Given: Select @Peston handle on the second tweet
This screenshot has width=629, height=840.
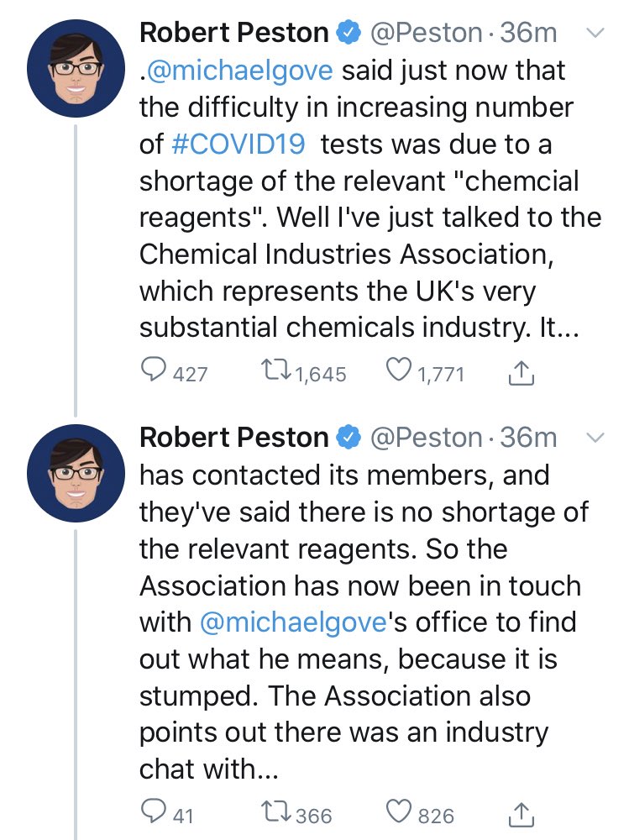Looking at the screenshot, I should [x=427, y=438].
